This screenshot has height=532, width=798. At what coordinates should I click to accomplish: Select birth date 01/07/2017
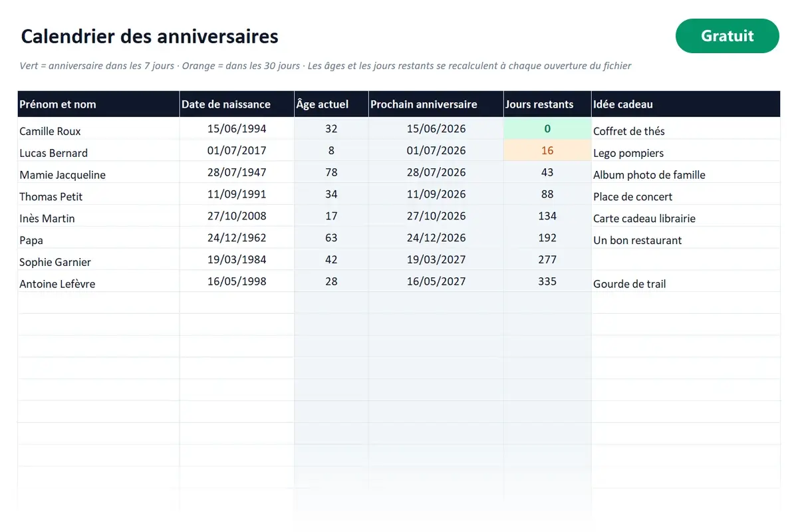(237, 151)
